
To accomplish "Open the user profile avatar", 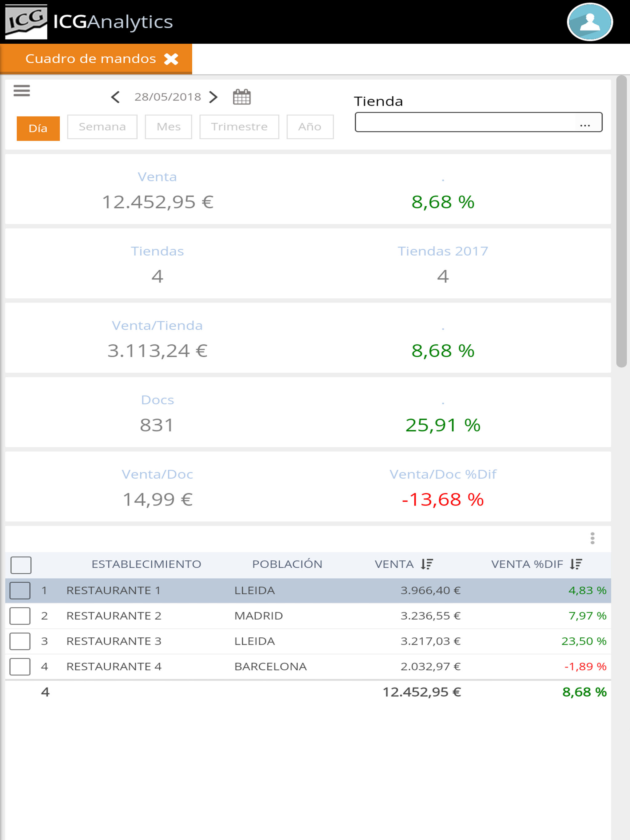I will 590,22.
